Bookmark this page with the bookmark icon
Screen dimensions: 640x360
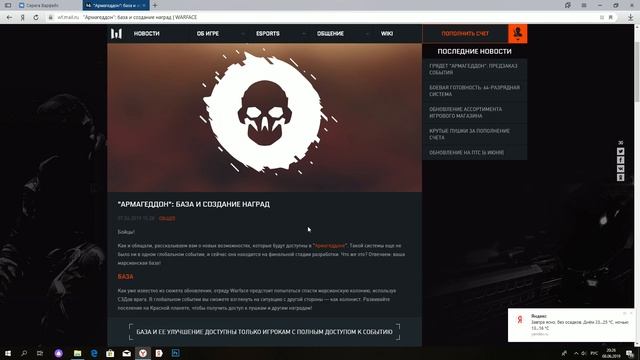(611, 17)
